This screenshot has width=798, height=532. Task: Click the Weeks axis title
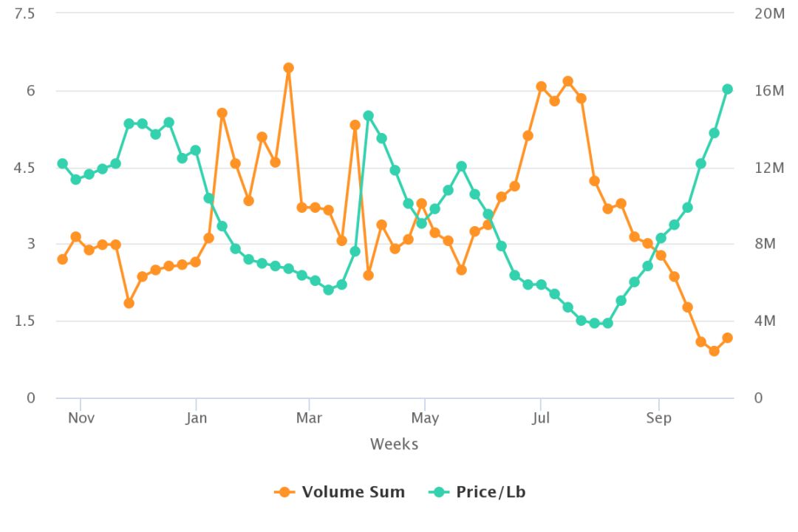click(394, 444)
